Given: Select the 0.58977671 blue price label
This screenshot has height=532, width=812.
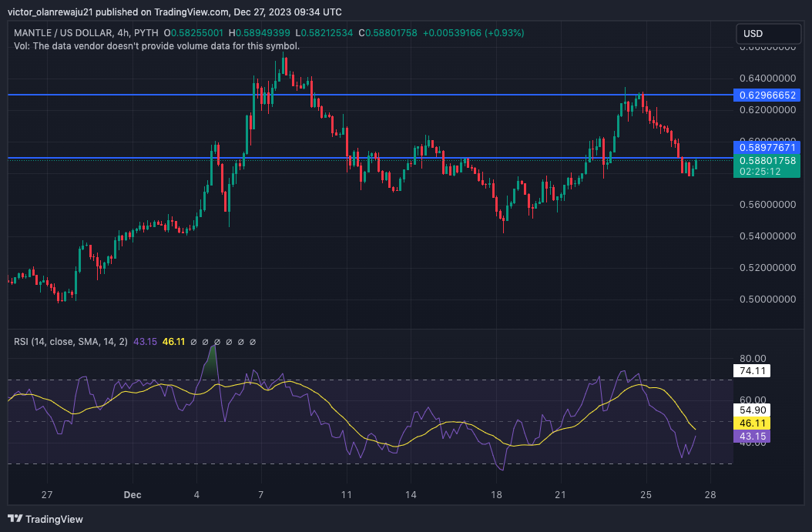Looking at the screenshot, I should pyautogui.click(x=767, y=148).
